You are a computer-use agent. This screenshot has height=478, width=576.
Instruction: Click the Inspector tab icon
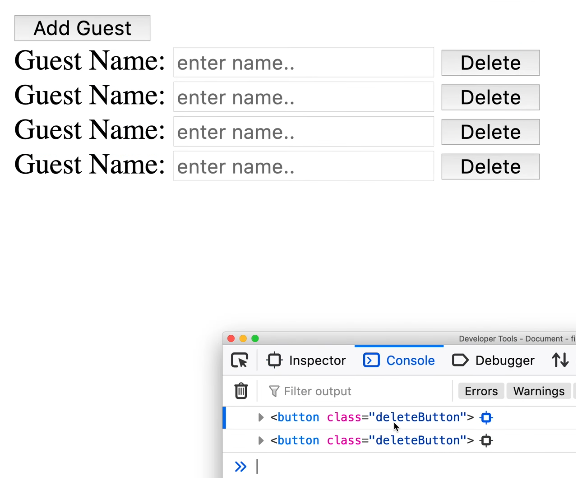274,360
